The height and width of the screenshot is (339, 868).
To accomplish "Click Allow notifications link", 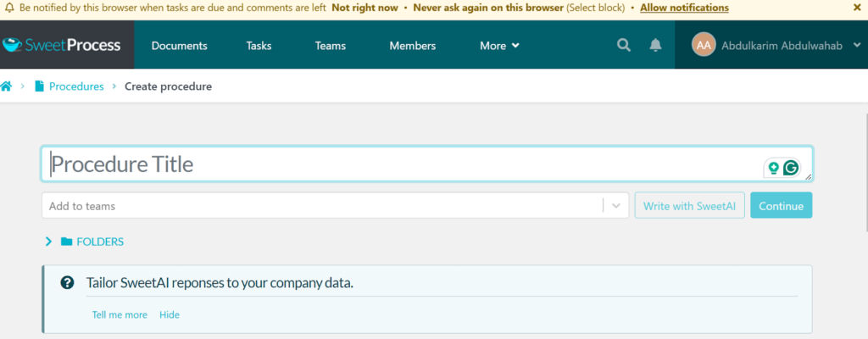I will tap(684, 8).
